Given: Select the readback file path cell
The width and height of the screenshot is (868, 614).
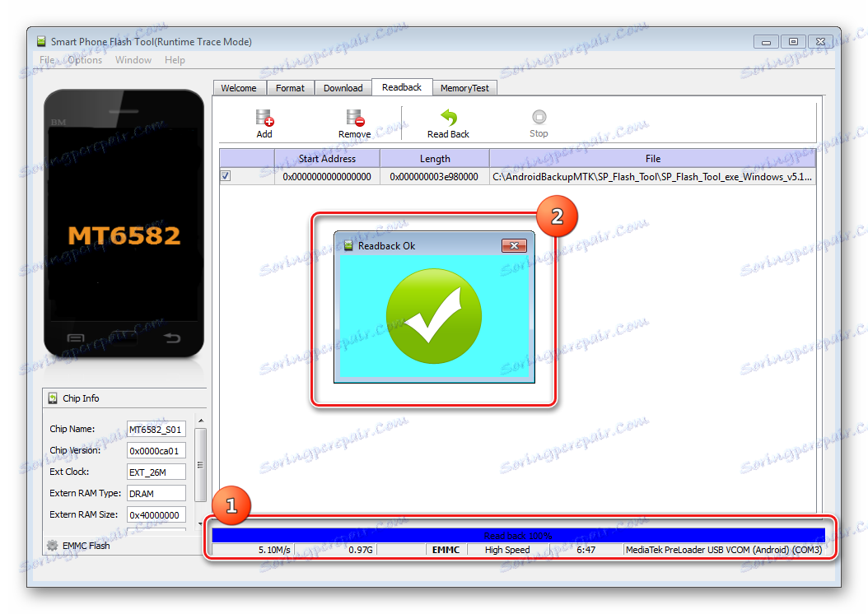Looking at the screenshot, I should pos(652,176).
